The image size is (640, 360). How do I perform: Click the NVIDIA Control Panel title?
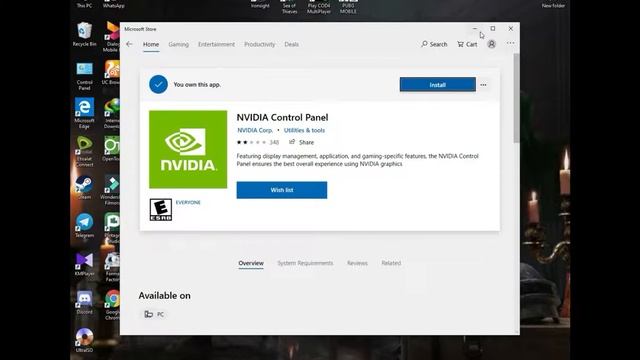pos(282,118)
